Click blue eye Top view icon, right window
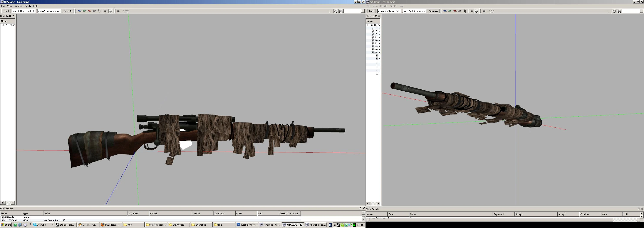Viewport: 644px width, 228px height. [445, 11]
